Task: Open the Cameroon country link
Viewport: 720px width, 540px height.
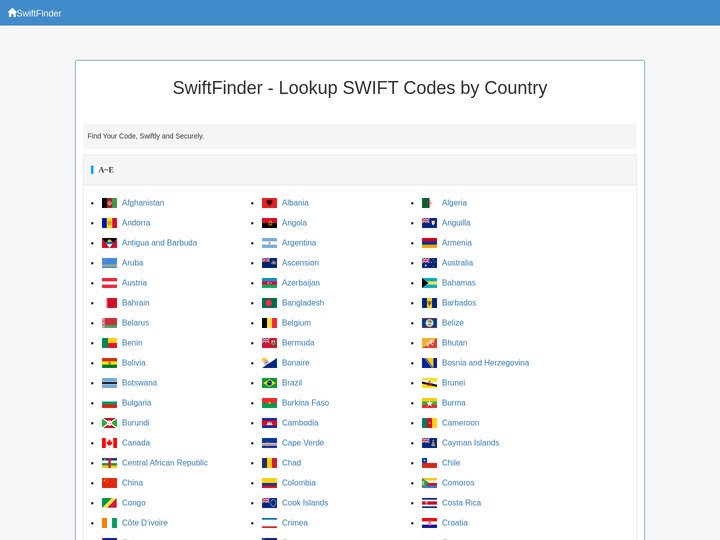Action: tap(461, 423)
